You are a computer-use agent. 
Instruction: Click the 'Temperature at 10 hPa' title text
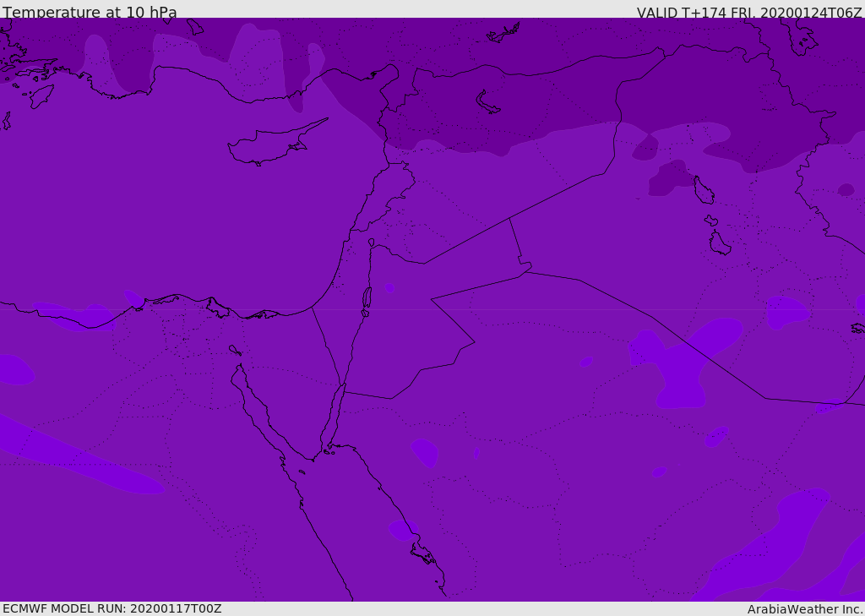tap(90, 12)
